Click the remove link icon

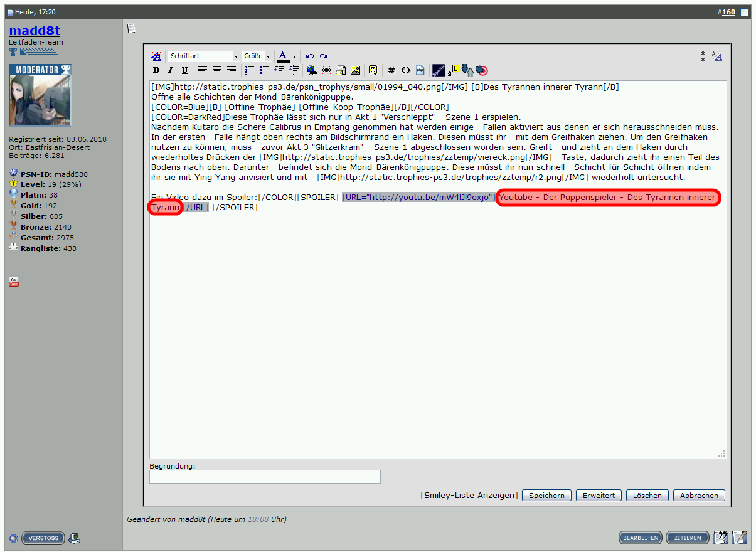coord(326,70)
